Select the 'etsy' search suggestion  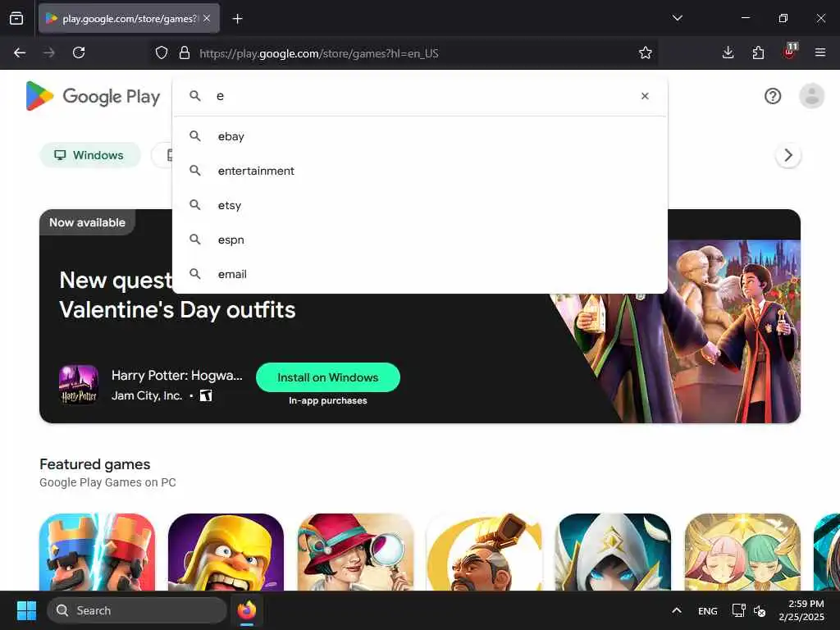[x=420, y=205]
